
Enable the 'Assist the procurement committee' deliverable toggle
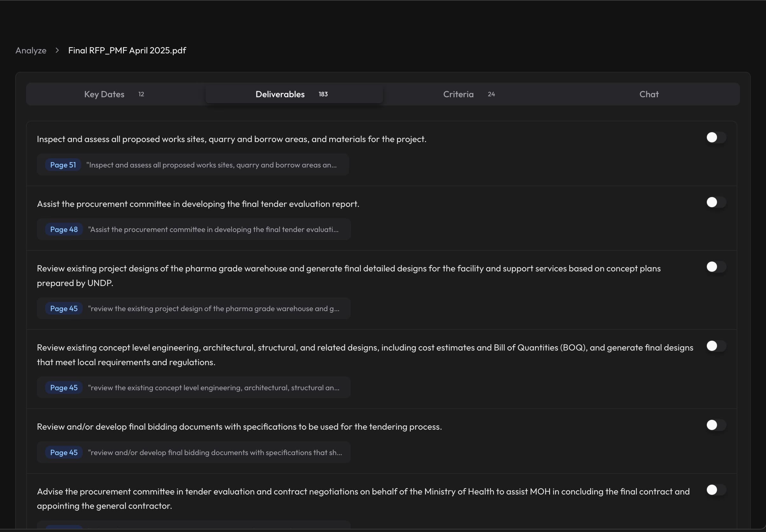716,202
